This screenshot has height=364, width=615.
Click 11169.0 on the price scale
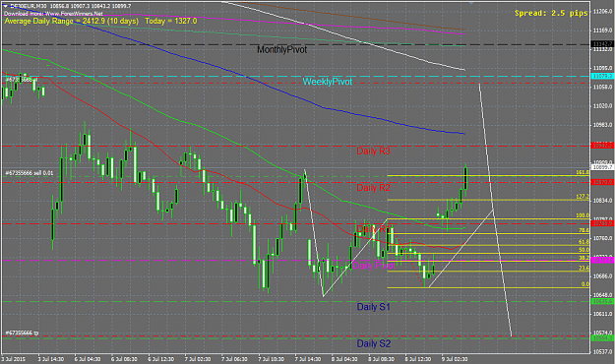tap(603, 30)
